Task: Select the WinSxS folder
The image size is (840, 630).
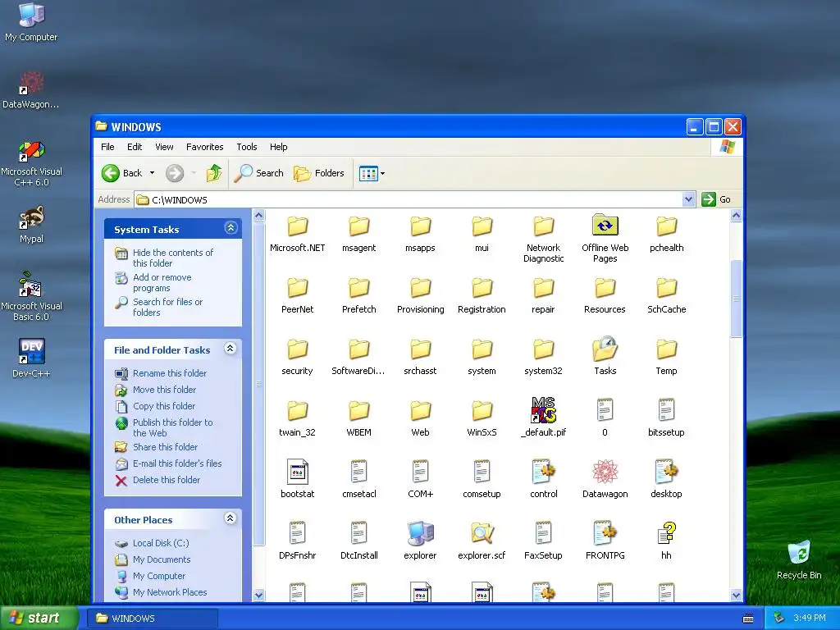Action: (482, 418)
